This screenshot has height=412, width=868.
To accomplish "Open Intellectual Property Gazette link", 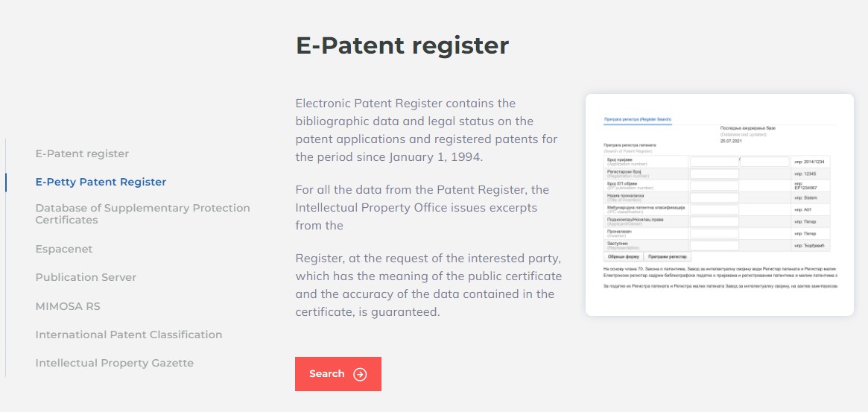I will pos(115,364).
